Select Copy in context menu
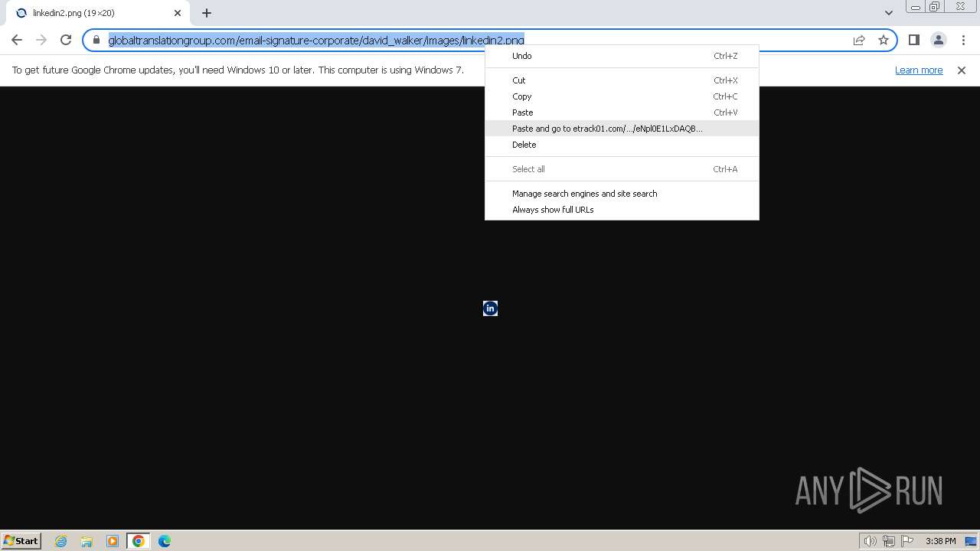Viewport: 980px width, 551px height. pos(622,96)
